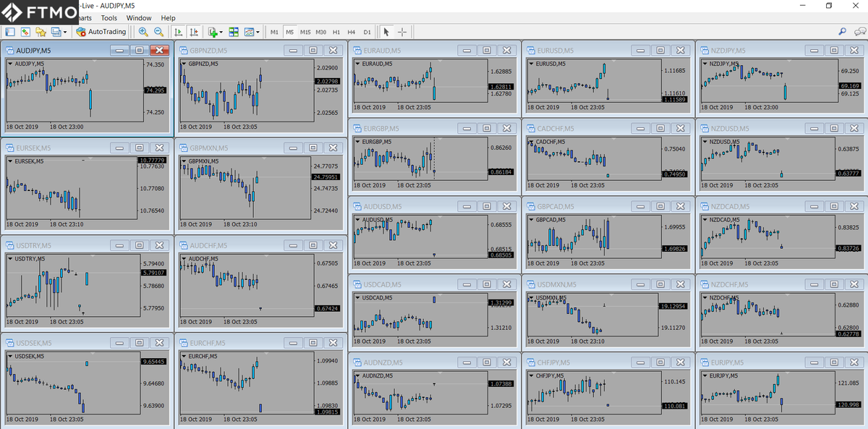Zoom out of the chart

[158, 32]
